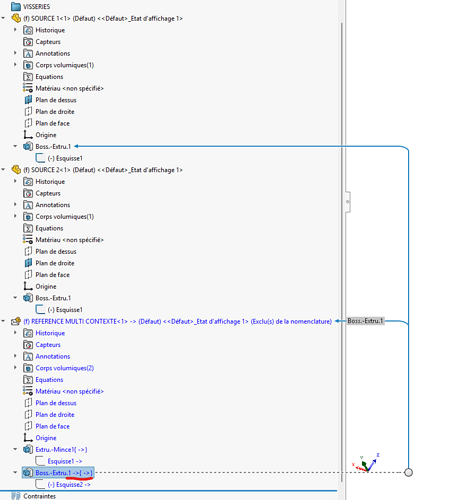Click the panel splitter collapse handle
451x500 pixels.
pos(348,202)
